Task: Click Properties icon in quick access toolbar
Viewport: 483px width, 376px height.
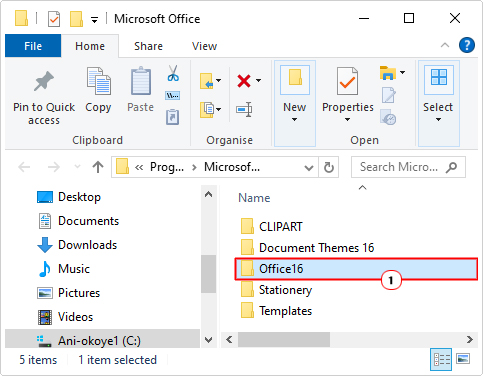Action: [x=54, y=19]
